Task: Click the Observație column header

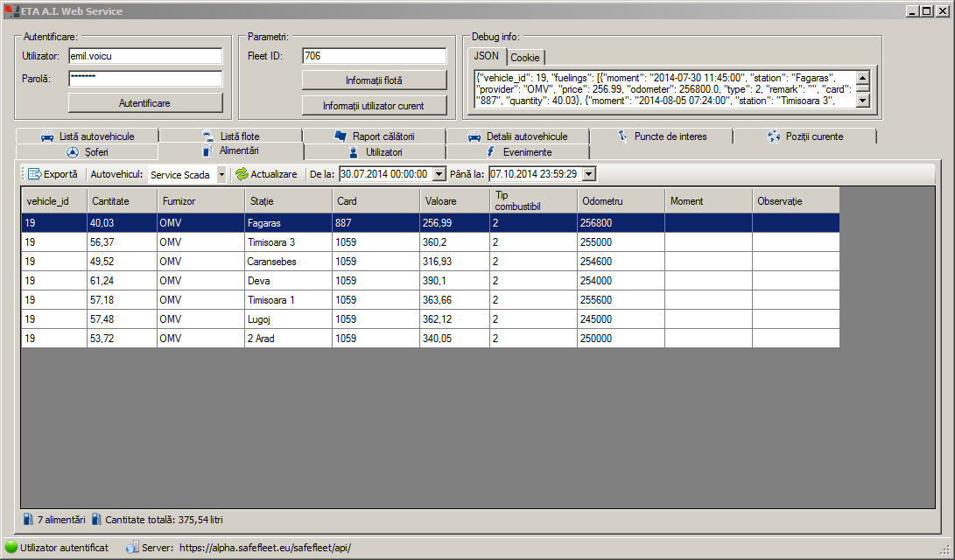Action: (x=796, y=201)
